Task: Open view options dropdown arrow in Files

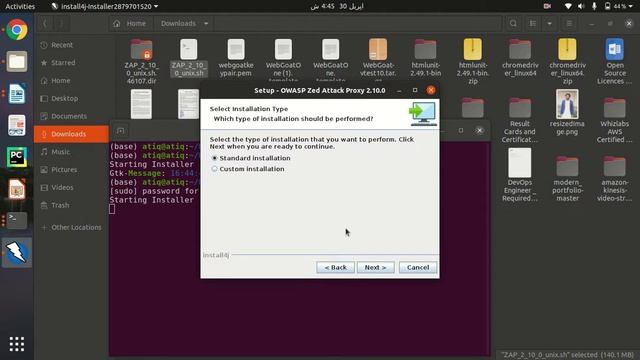Action: 549,24
